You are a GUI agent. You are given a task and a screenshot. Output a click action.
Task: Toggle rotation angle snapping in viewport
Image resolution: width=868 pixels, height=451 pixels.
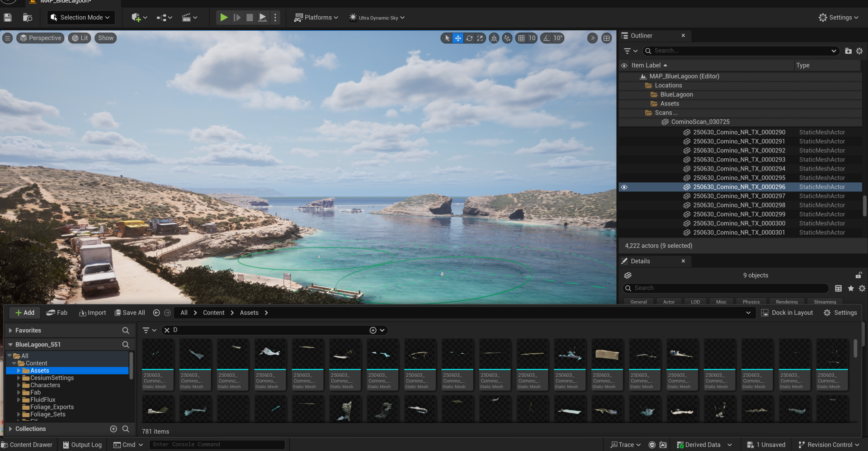pyautogui.click(x=547, y=38)
